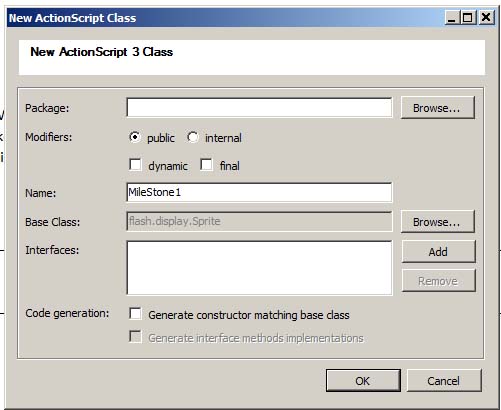Click the Interfaces list box
Viewport: 501px width, 410px height.
pyautogui.click(x=259, y=268)
